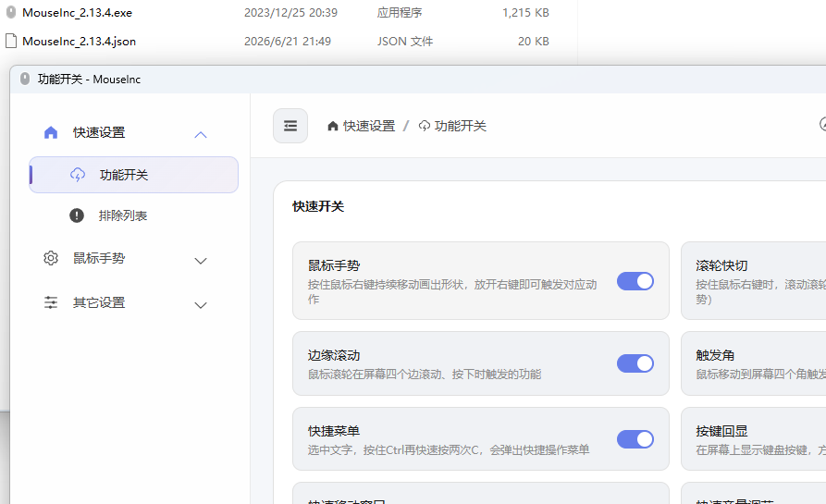
Task: Click the gear icon beside 鼠标手势 in sidebar
Action: click(x=51, y=258)
